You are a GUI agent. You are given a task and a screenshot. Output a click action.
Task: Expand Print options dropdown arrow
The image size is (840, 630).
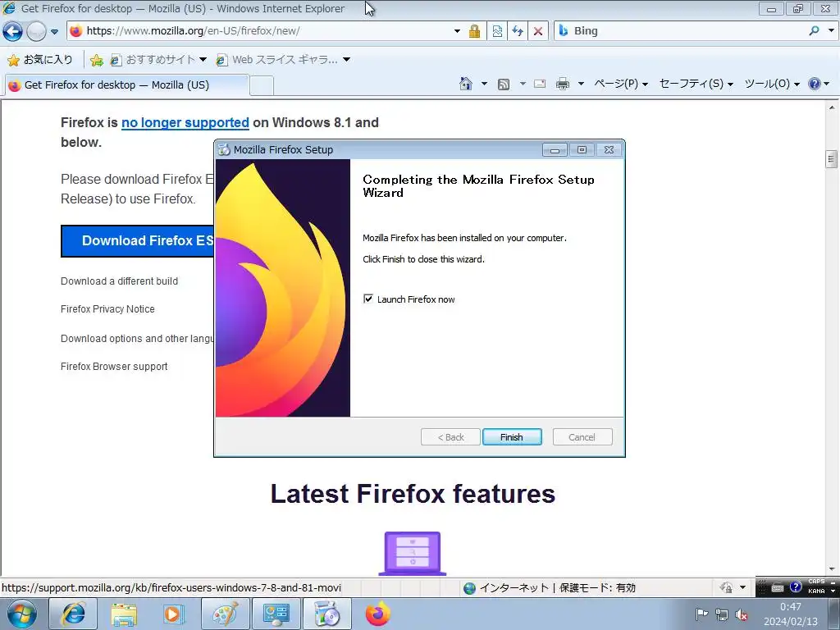[581, 84]
